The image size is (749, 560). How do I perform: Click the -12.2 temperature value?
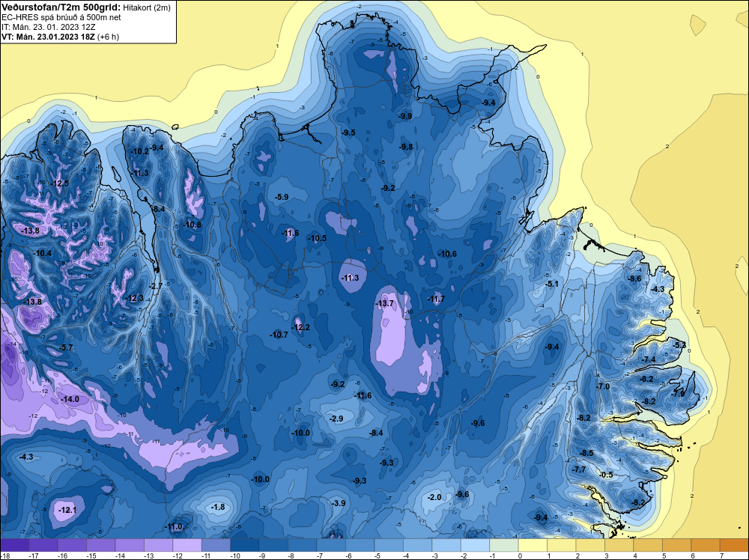[x=301, y=327]
